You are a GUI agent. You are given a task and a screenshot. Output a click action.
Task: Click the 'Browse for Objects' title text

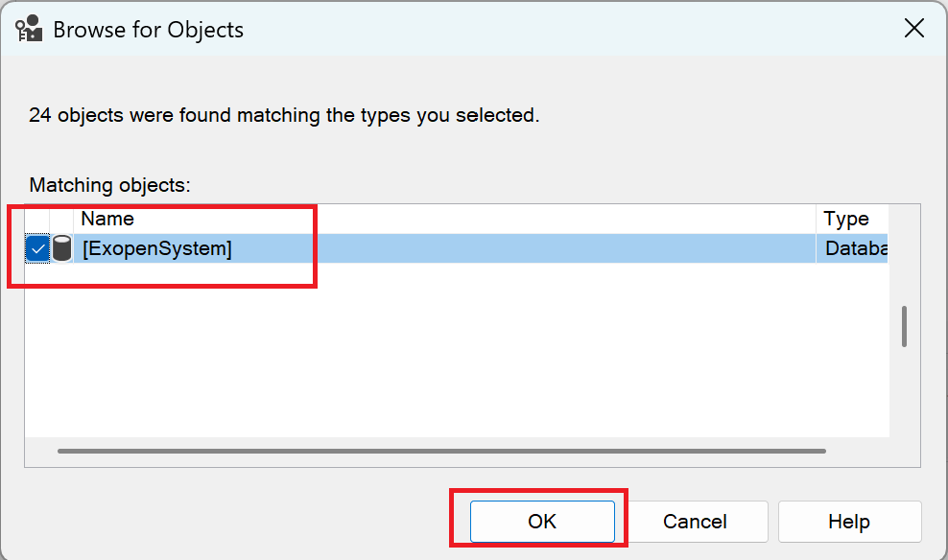pyautogui.click(x=148, y=29)
